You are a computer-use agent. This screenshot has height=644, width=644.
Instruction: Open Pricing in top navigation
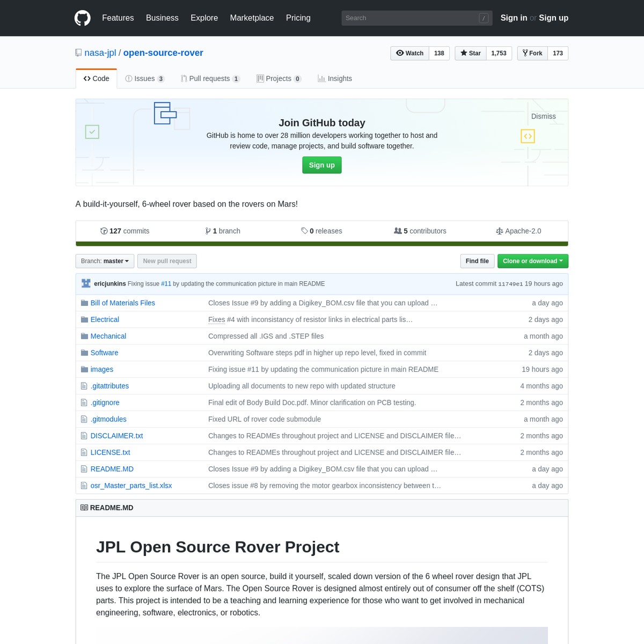[298, 18]
